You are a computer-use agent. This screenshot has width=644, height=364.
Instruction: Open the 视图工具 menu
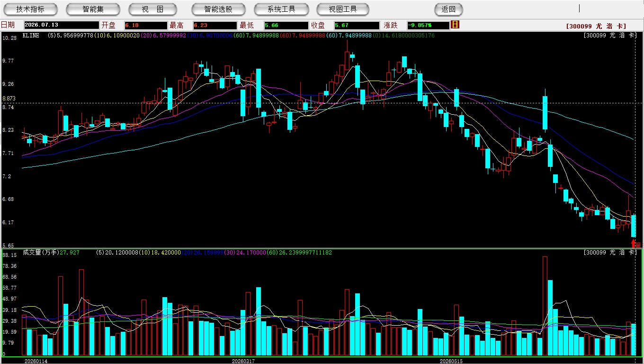(x=343, y=9)
